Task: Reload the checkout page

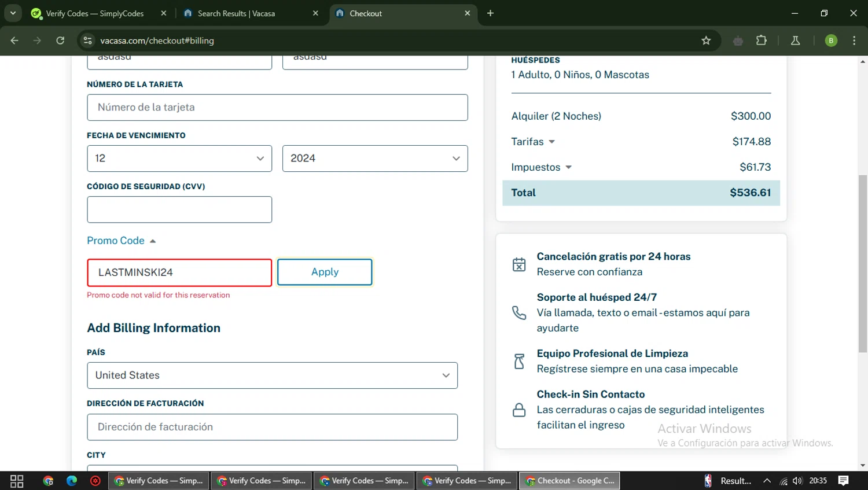Action: (x=60, y=40)
